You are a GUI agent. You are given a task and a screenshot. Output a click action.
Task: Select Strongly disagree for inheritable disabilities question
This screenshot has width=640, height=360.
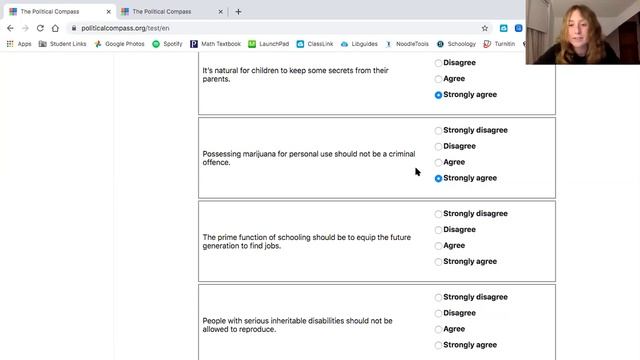[438, 298]
